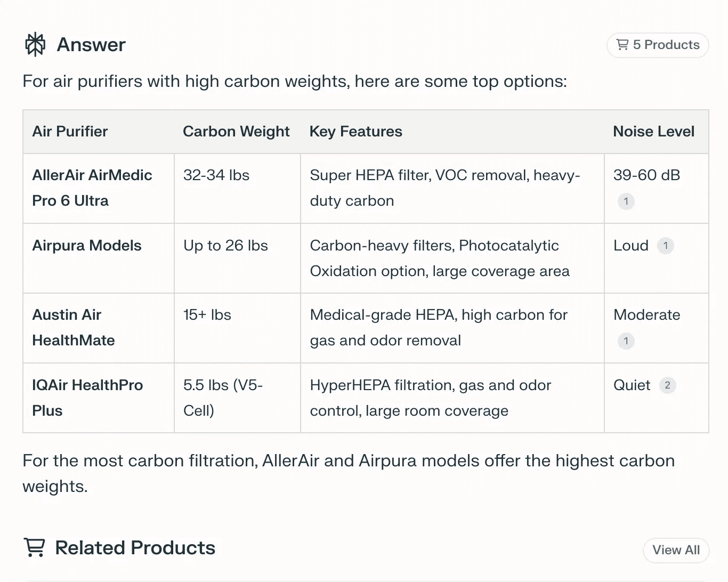
Task: Click the Answer heading text
Action: click(x=91, y=45)
